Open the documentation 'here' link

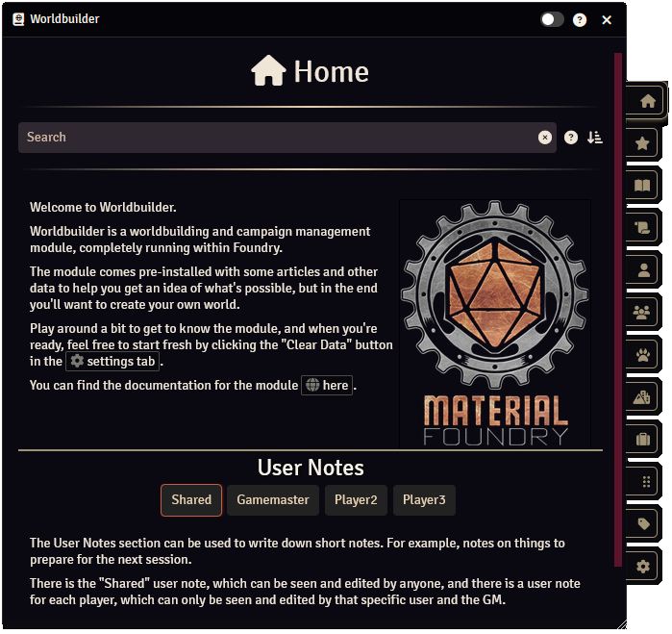point(327,385)
